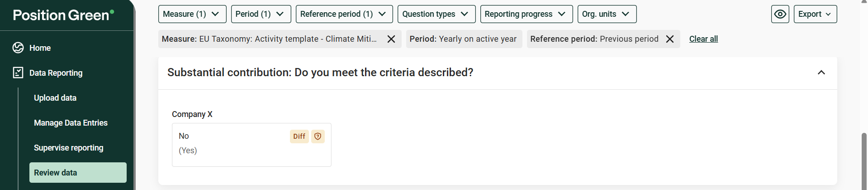The image size is (868, 190).
Task: Click the Home globe icon in sidebar
Action: tap(18, 48)
